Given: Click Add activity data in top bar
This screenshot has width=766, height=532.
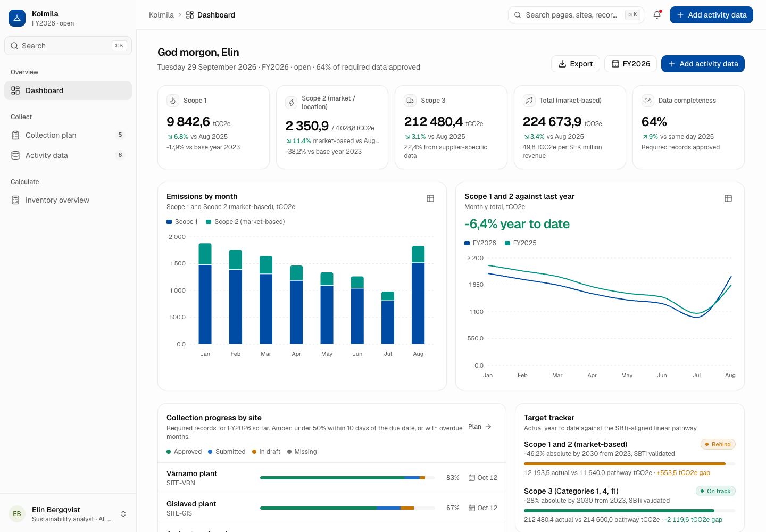Looking at the screenshot, I should pyautogui.click(x=711, y=15).
